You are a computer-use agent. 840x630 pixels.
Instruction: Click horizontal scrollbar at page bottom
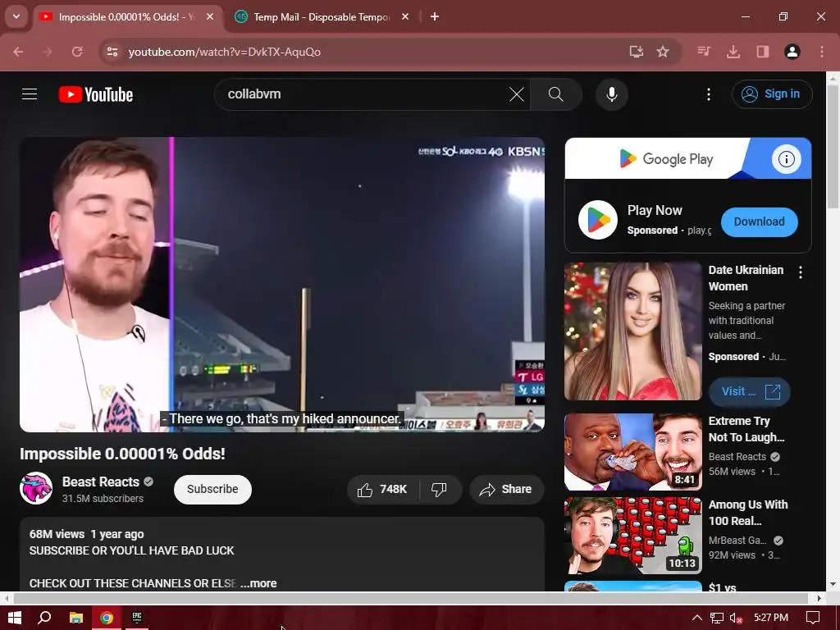(410, 598)
